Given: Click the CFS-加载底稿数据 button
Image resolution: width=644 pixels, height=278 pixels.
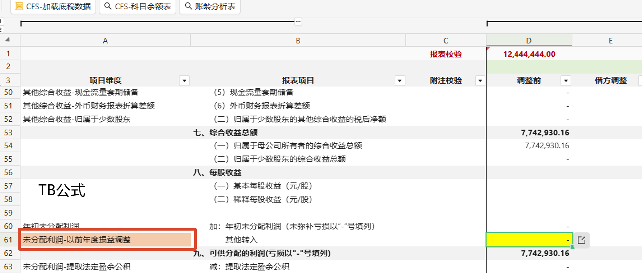Looking at the screenshot, I should pos(53,7).
